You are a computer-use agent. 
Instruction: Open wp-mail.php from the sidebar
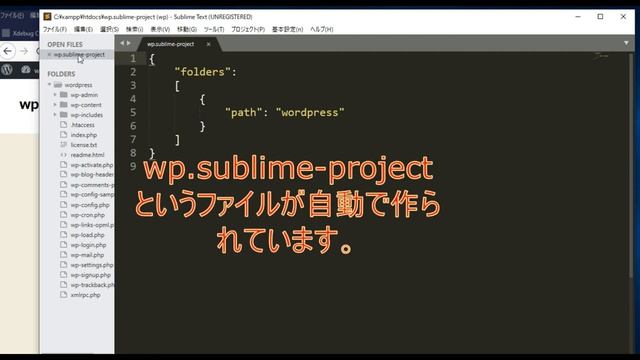point(87,255)
